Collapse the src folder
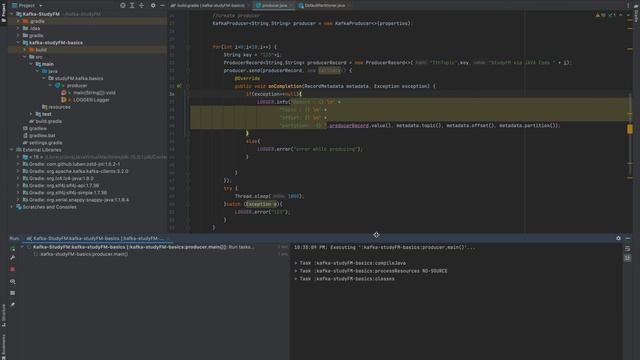Screen dimensions: 640x360 pyautogui.click(x=24, y=57)
